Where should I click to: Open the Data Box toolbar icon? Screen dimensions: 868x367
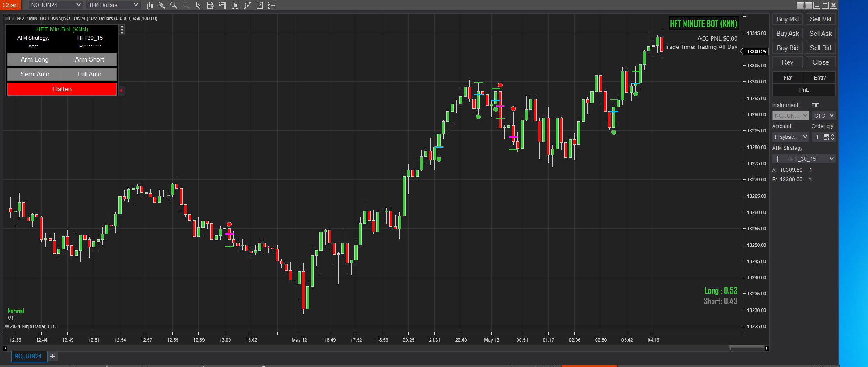click(x=210, y=5)
